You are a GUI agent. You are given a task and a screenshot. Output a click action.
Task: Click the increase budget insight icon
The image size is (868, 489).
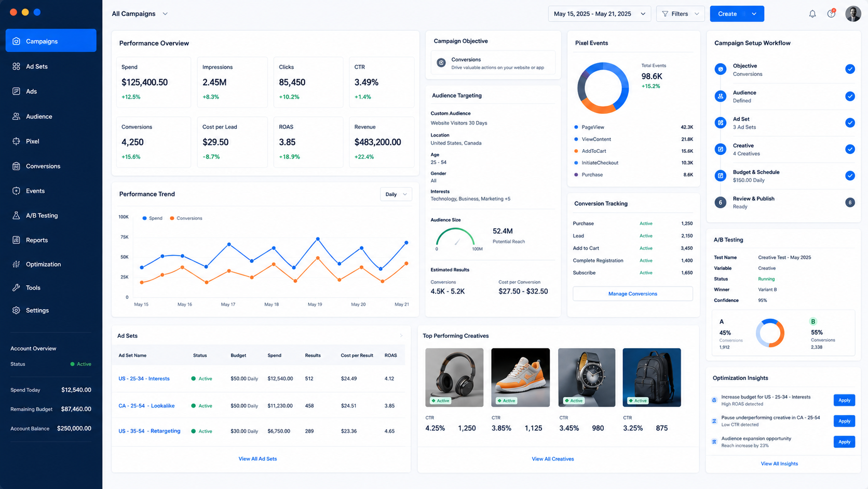tap(714, 400)
